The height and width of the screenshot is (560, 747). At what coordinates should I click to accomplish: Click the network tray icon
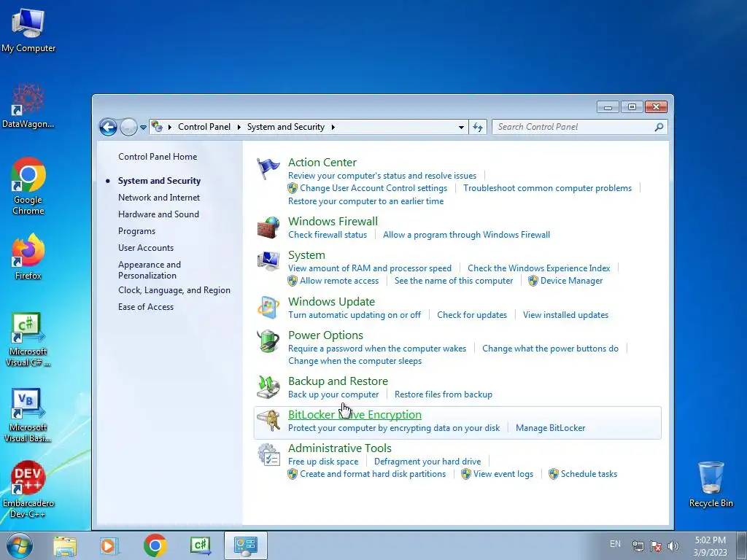click(638, 545)
